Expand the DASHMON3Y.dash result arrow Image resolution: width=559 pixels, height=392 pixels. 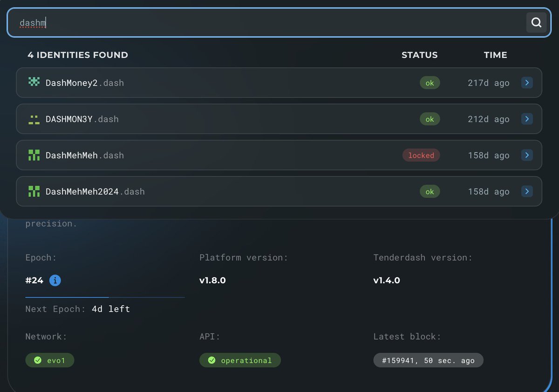pos(527,119)
